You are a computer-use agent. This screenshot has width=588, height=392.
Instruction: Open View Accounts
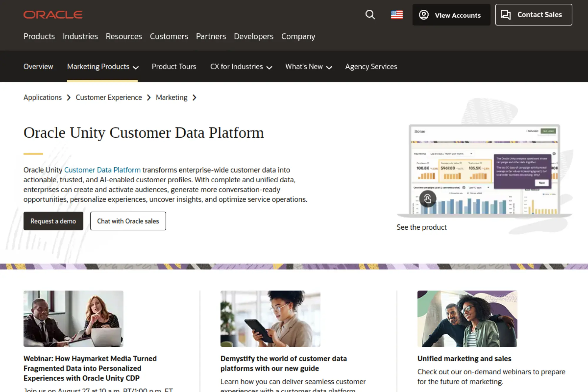pyautogui.click(x=452, y=15)
